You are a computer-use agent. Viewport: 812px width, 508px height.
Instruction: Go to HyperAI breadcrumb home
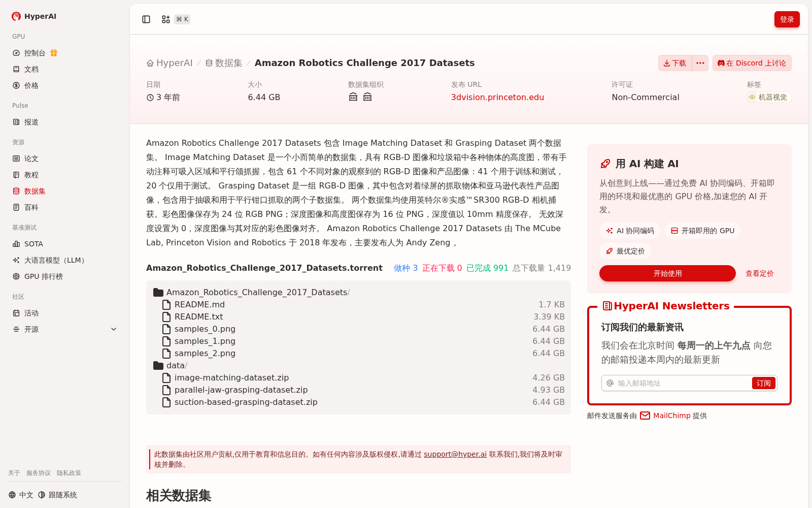coord(170,63)
